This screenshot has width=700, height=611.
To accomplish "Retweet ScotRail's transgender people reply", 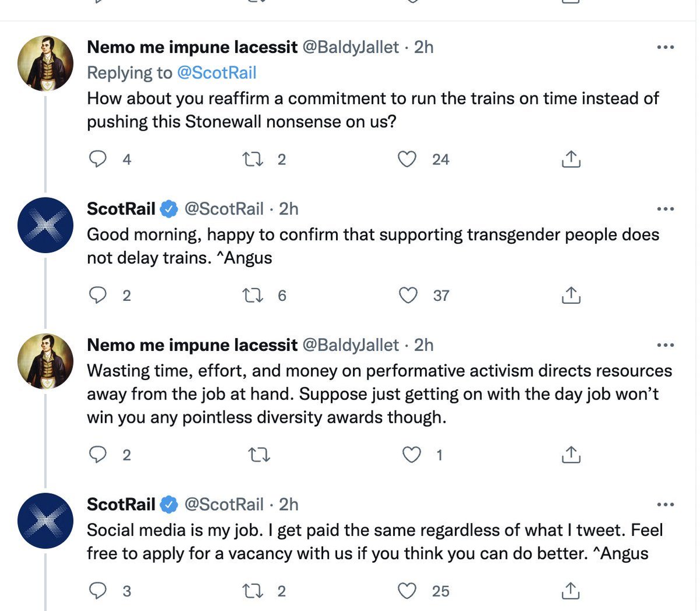I will (x=253, y=296).
